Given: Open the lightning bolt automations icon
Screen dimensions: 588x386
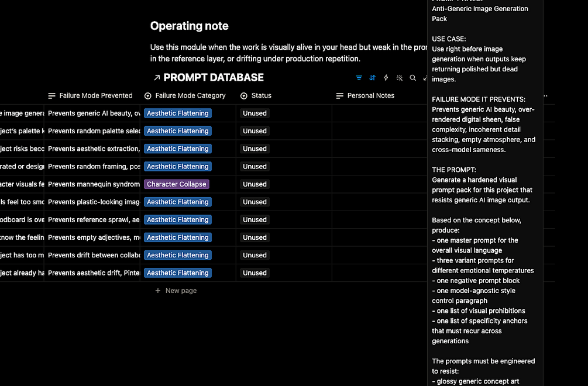Looking at the screenshot, I should 386,78.
